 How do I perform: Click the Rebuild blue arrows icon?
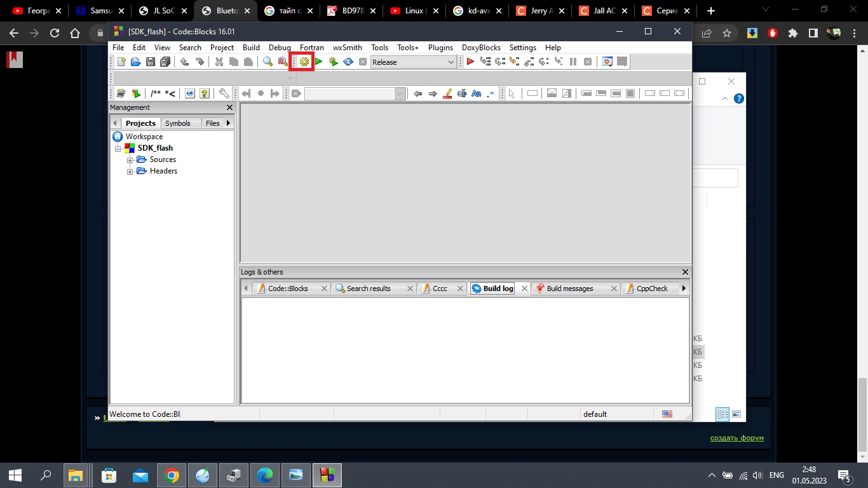tap(348, 62)
